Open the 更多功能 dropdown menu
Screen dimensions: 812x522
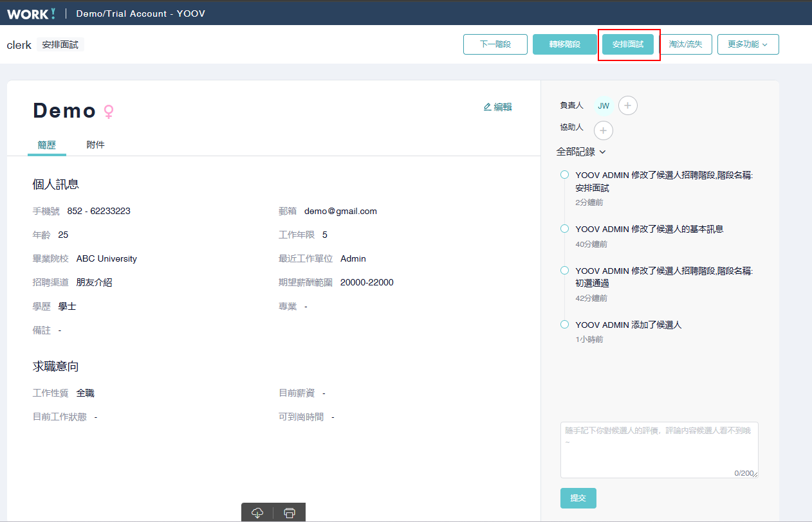[x=748, y=44]
